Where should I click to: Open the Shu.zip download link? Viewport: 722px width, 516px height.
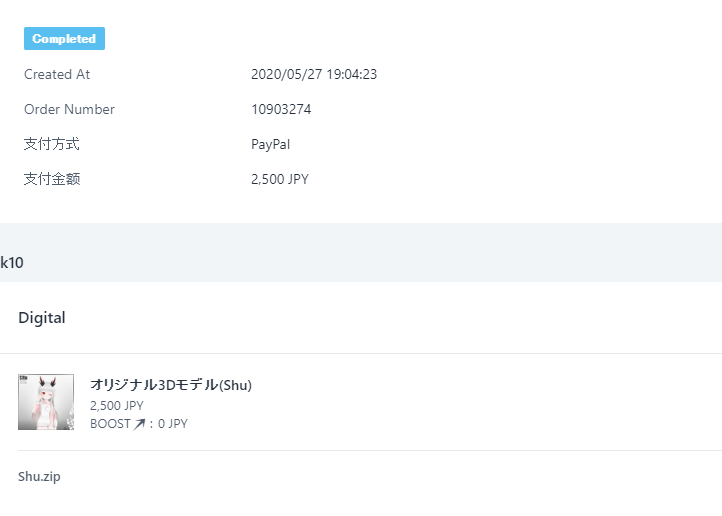tap(39, 477)
